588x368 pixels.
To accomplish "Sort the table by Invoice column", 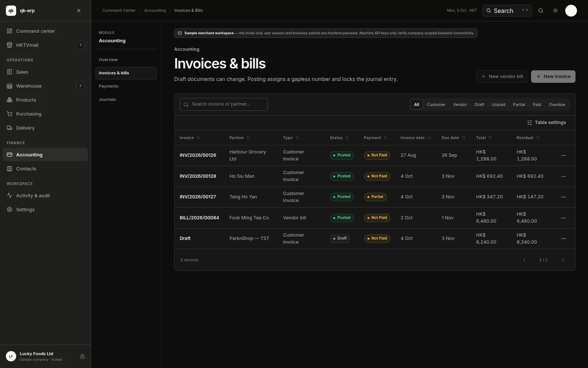I will pos(190,138).
